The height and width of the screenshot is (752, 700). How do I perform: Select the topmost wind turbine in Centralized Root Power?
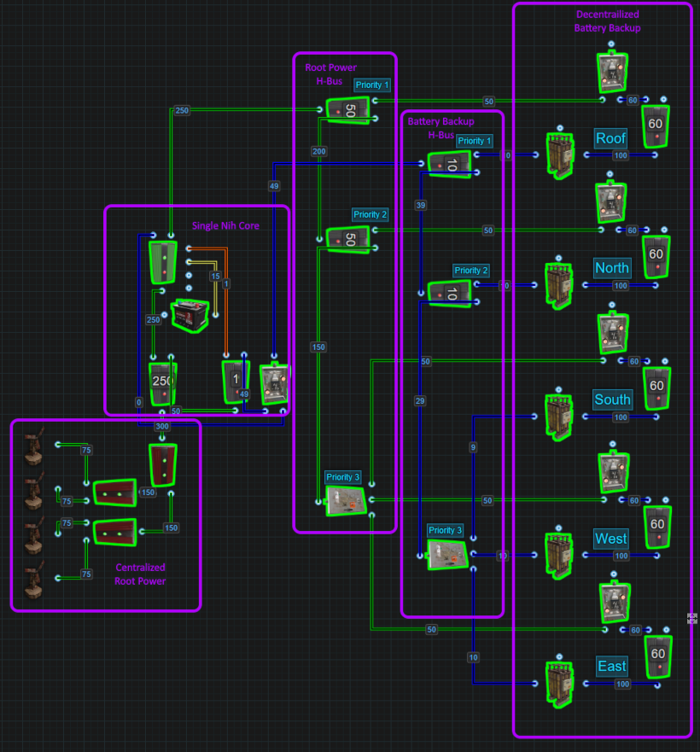coord(34,446)
